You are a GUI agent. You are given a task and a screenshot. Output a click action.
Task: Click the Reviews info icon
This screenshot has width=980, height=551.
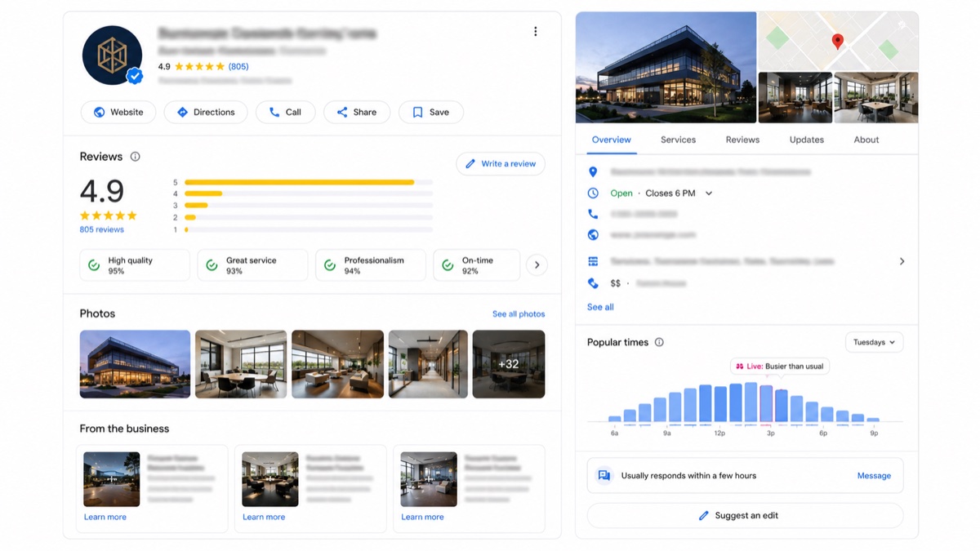(136, 157)
